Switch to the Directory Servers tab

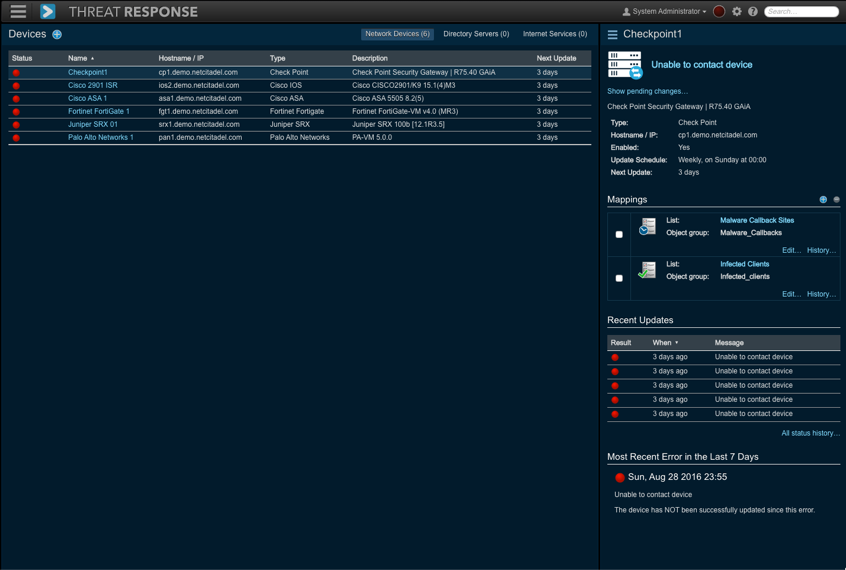[476, 34]
